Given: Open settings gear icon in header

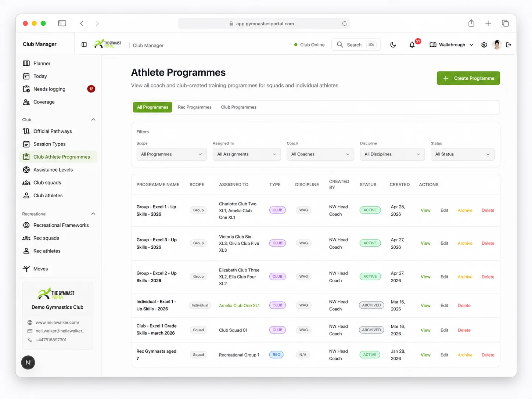Looking at the screenshot, I should tap(484, 45).
